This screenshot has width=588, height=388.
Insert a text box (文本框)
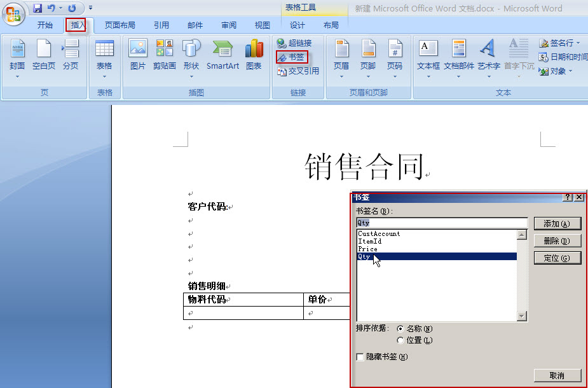428,55
